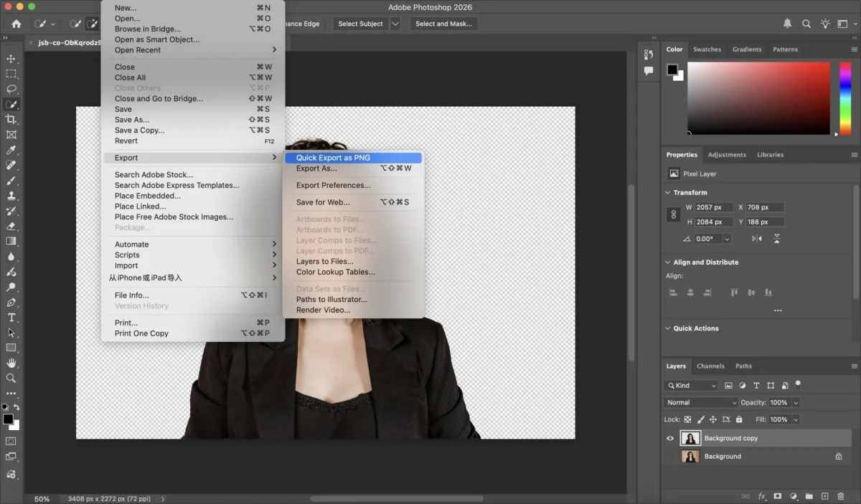Screen dimensions: 861x504
Task: Choose the Eyedropper tool
Action: [x=11, y=150]
